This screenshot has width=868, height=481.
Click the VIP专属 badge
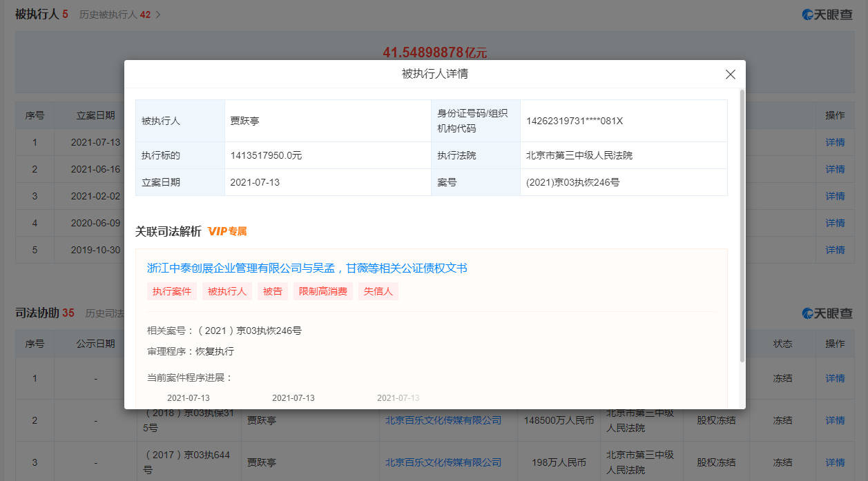227,231
